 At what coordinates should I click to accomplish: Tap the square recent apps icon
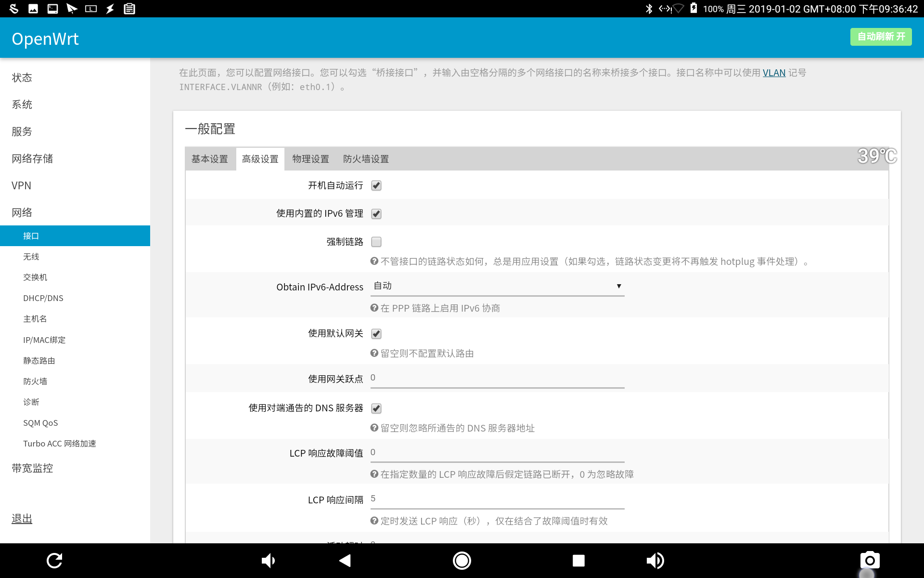(578, 560)
